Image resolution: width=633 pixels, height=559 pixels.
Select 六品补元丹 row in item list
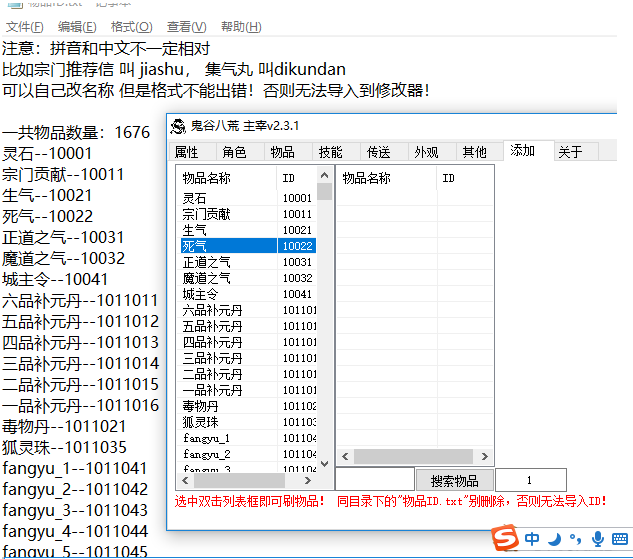[247, 310]
